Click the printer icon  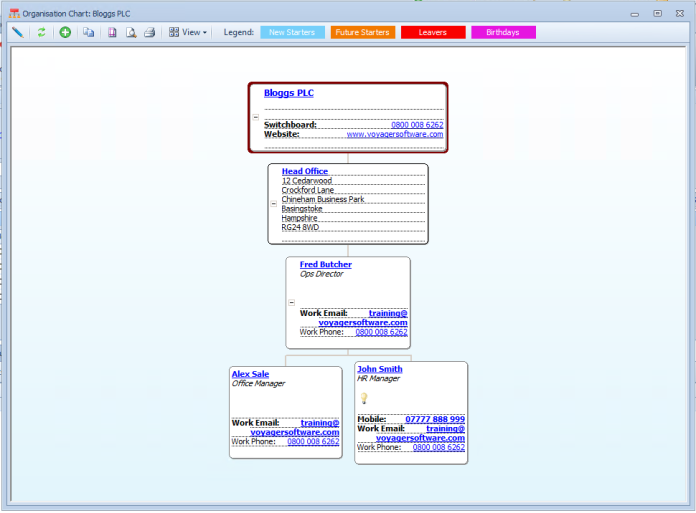point(149,32)
